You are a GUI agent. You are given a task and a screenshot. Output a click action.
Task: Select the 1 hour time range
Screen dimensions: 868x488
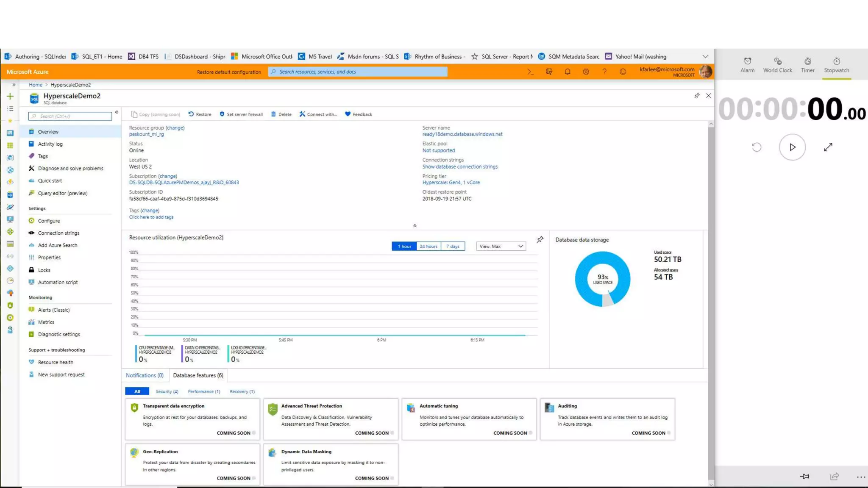pyautogui.click(x=404, y=246)
